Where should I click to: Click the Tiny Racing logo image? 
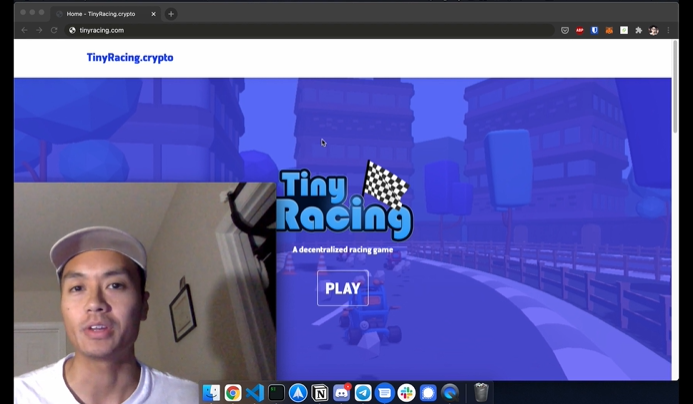[x=345, y=200]
